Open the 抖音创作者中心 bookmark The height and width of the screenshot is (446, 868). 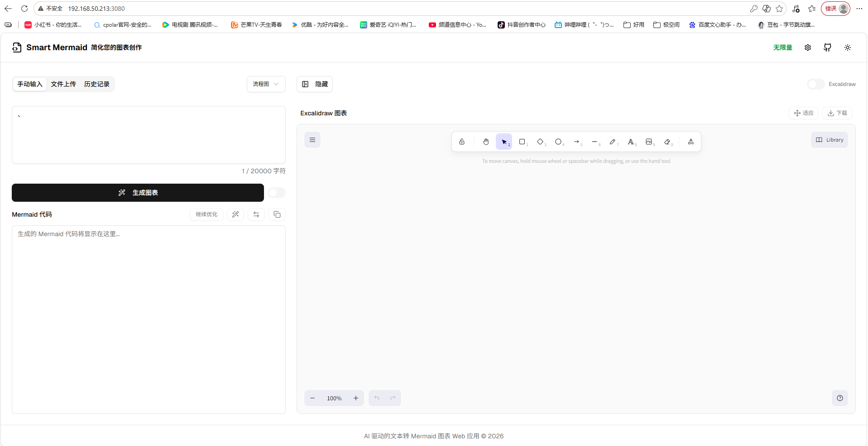[x=522, y=25]
